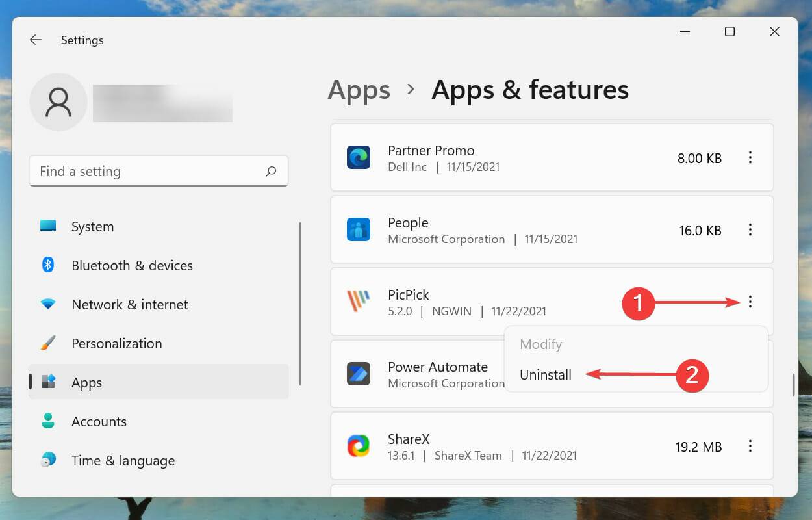Click the Power Automate app icon
This screenshot has height=520, width=812.
pyautogui.click(x=358, y=374)
